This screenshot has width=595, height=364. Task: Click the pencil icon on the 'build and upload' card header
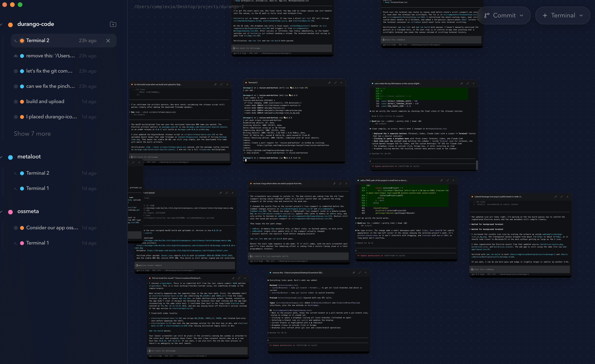(220, 193)
